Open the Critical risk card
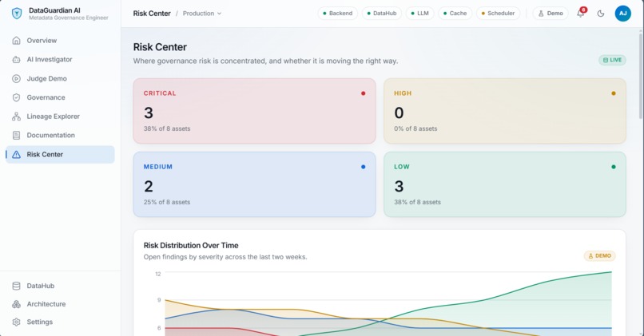The width and height of the screenshot is (644, 336). (x=254, y=111)
